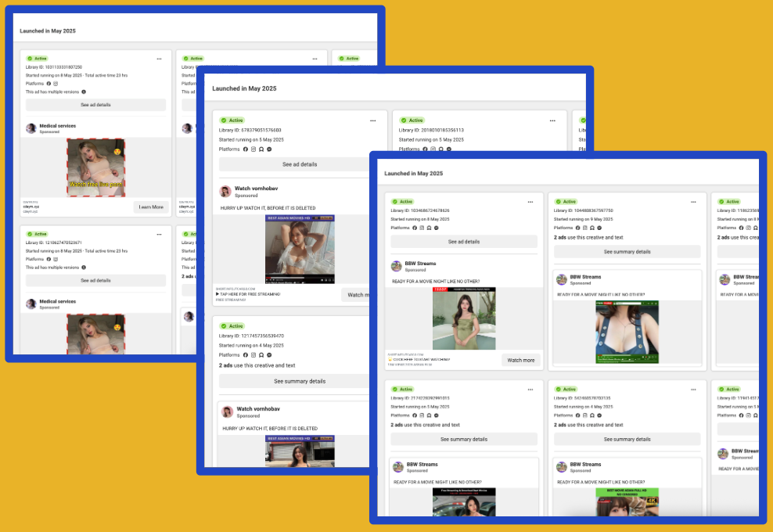Image resolution: width=773 pixels, height=532 pixels.
Task: Click See ad details for ad 1034686724678626
Action: pyautogui.click(x=464, y=242)
